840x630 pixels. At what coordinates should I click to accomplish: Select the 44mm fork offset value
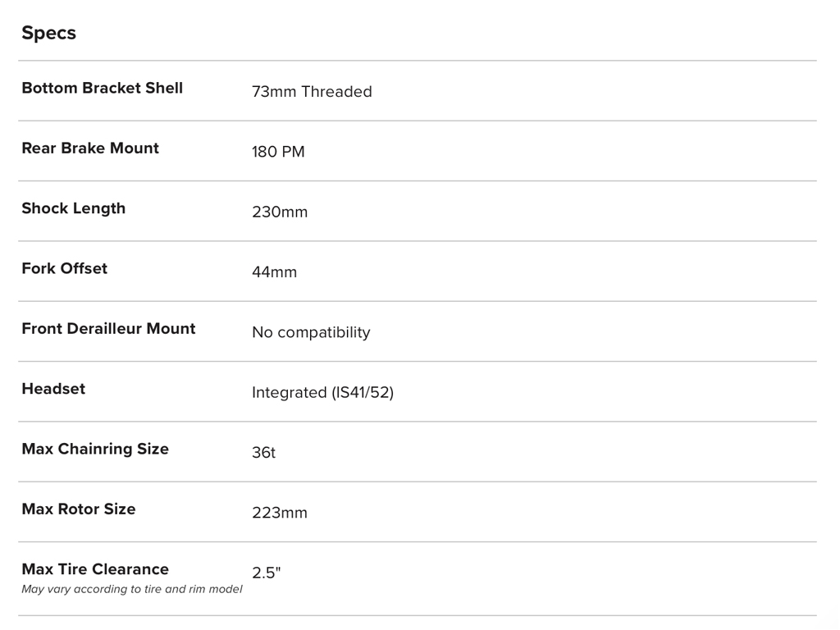click(x=274, y=272)
